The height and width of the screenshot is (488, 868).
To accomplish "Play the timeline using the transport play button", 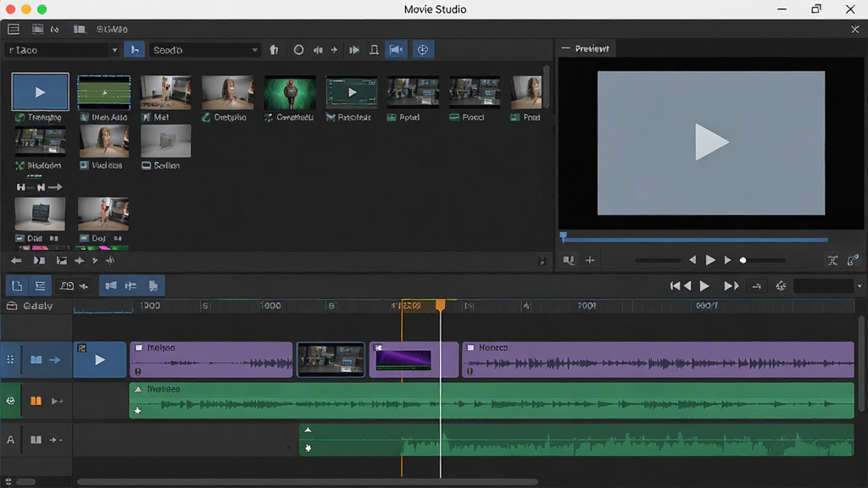I will coord(704,286).
